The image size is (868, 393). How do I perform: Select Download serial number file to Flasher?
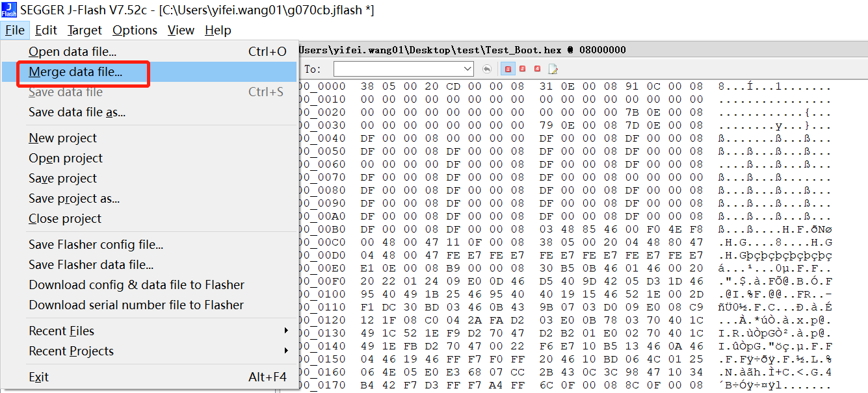click(150, 305)
